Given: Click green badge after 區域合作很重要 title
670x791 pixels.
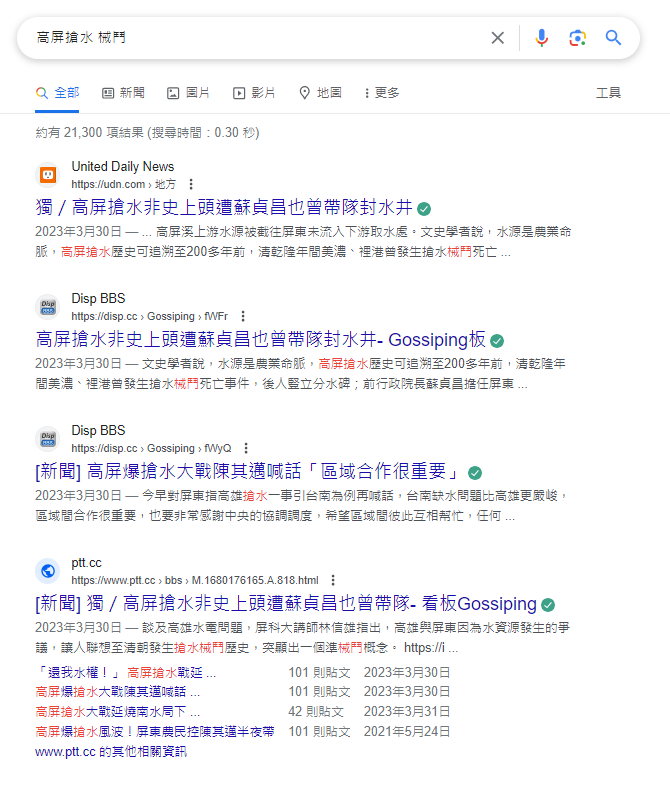Looking at the screenshot, I should pos(475,473).
